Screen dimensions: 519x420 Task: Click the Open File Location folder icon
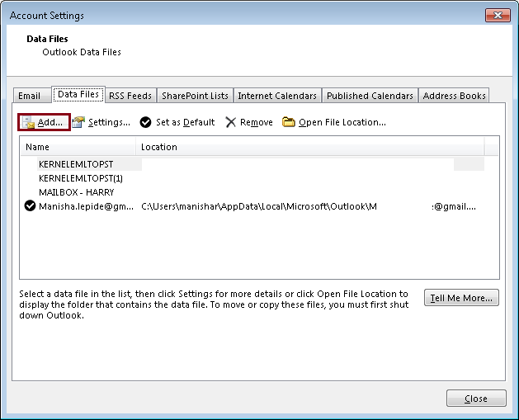(288, 122)
